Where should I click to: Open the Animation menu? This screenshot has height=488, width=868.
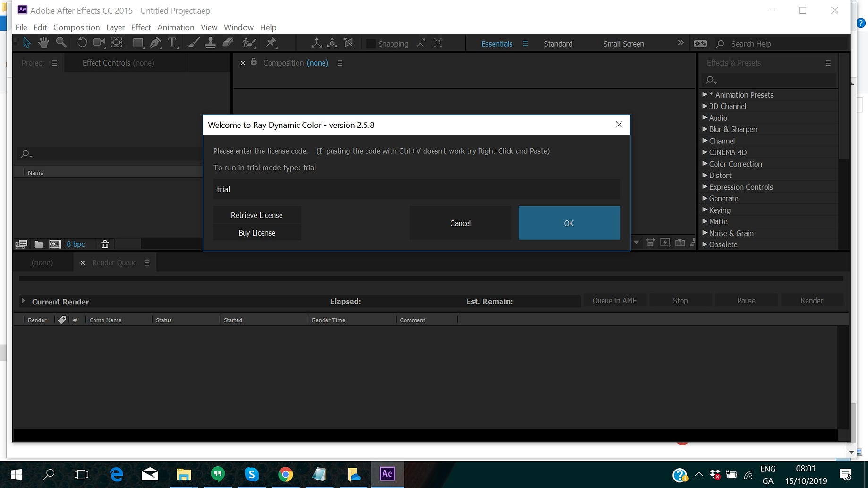click(x=176, y=27)
